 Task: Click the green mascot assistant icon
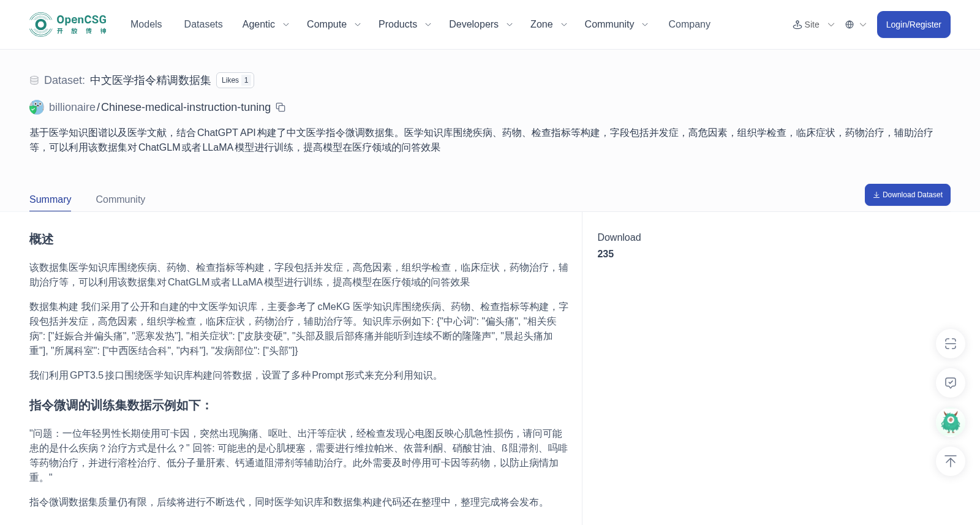951,422
